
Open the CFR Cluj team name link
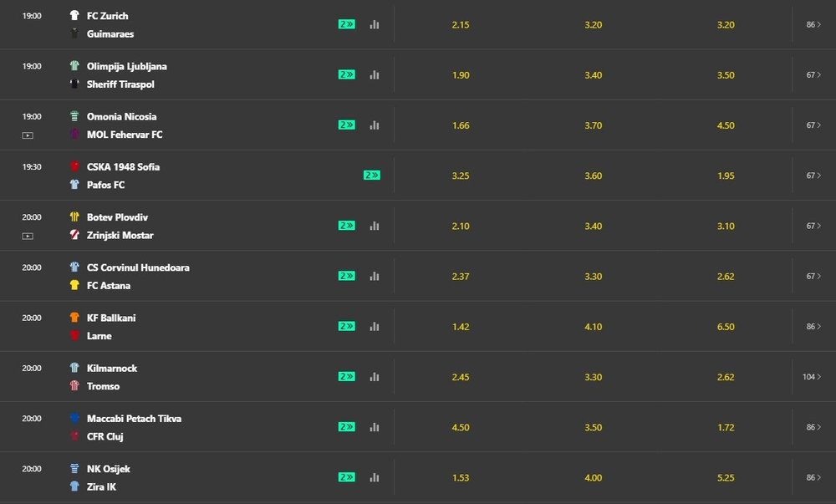(x=105, y=436)
